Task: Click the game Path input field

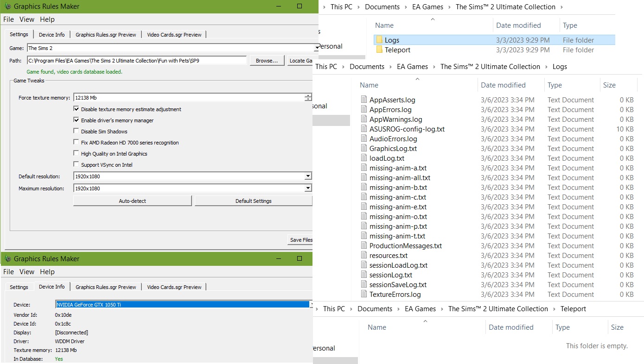Action: (x=136, y=61)
